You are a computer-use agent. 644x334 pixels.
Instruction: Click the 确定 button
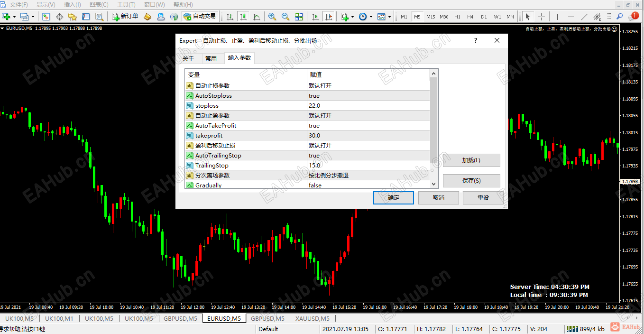tap(394, 198)
